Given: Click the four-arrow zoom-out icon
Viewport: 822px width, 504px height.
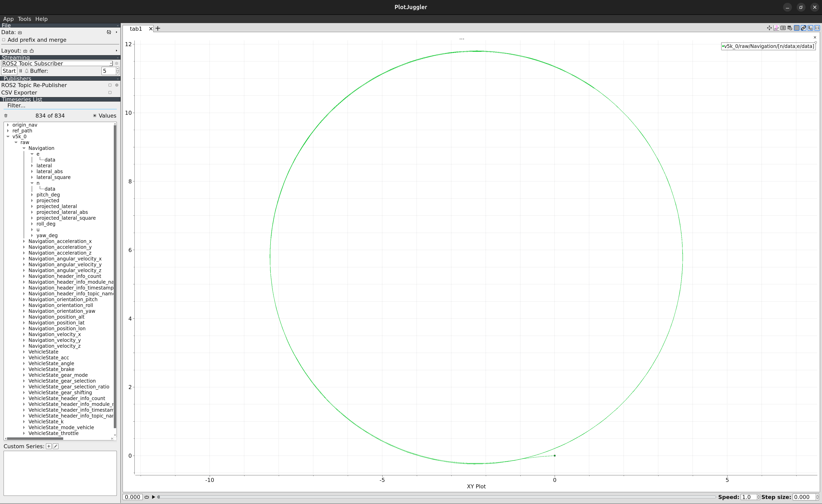Looking at the screenshot, I should click(769, 28).
